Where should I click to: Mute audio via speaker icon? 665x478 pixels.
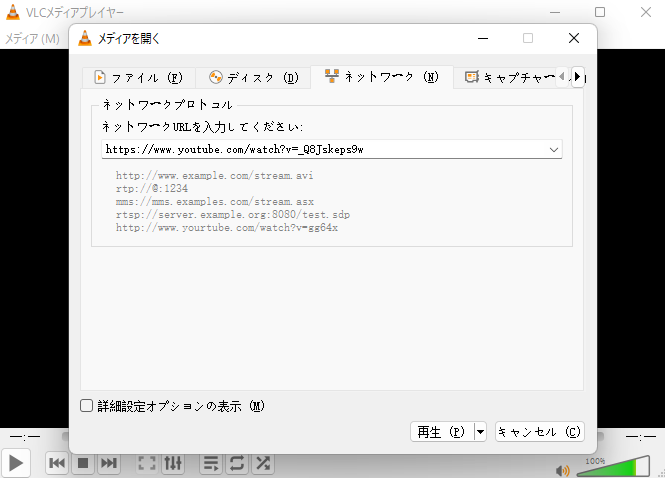[563, 470]
